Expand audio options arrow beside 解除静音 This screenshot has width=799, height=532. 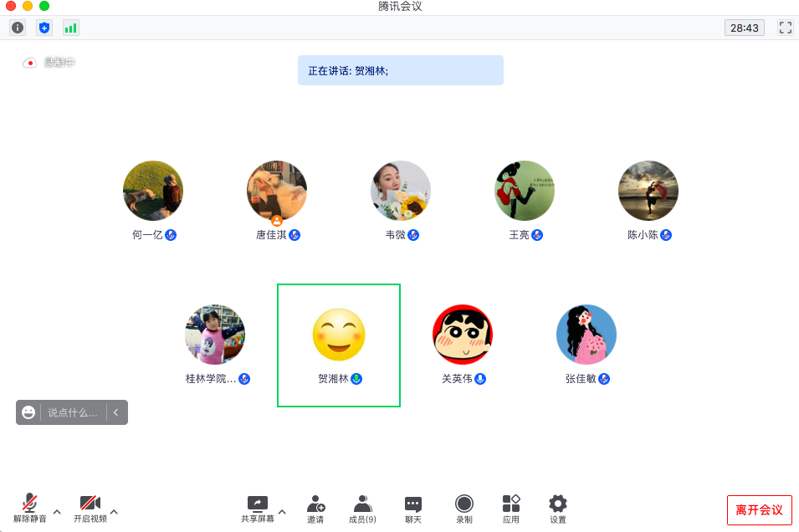[57, 511]
